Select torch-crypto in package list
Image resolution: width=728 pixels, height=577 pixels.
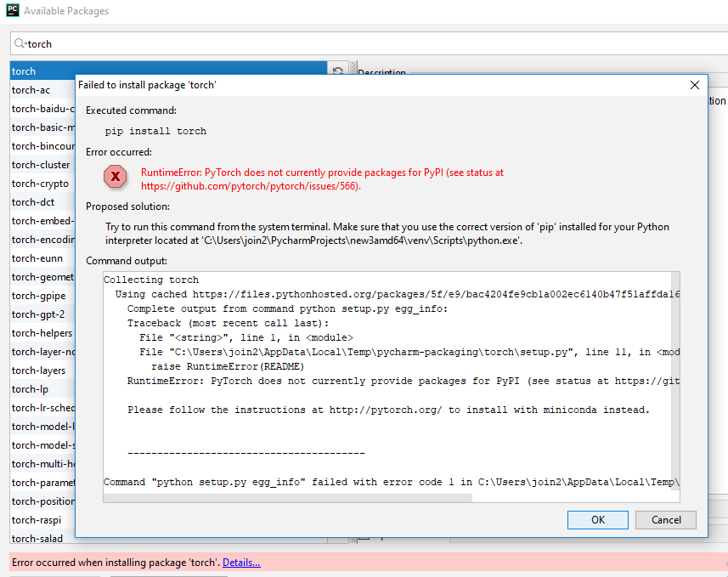pyautogui.click(x=42, y=184)
